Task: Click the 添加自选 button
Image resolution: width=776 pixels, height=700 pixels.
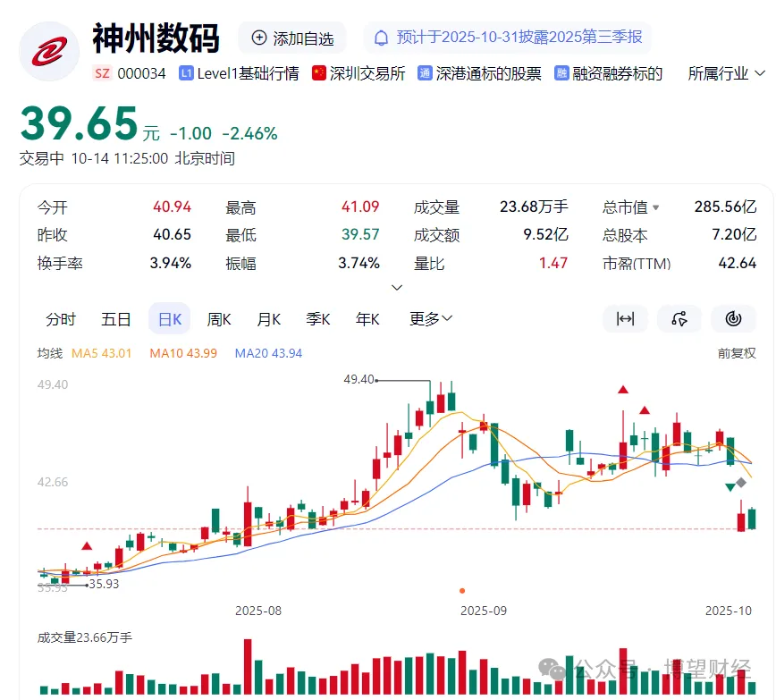Action: coord(292,38)
